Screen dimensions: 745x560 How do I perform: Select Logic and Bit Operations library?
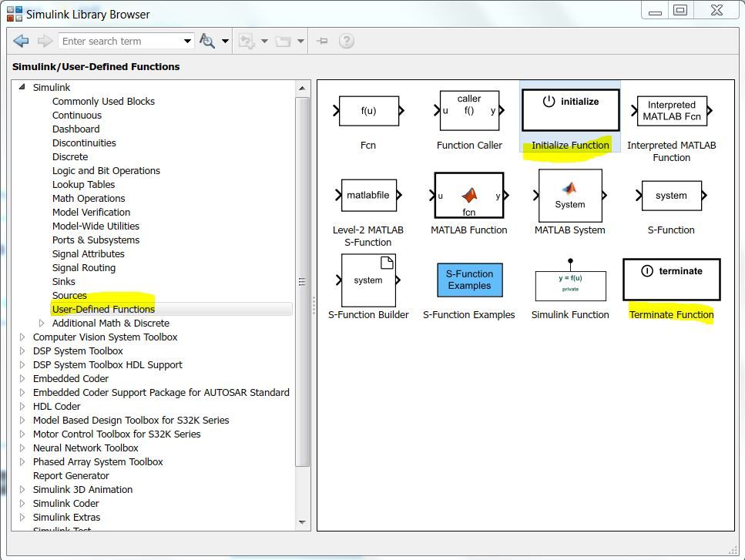[106, 170]
